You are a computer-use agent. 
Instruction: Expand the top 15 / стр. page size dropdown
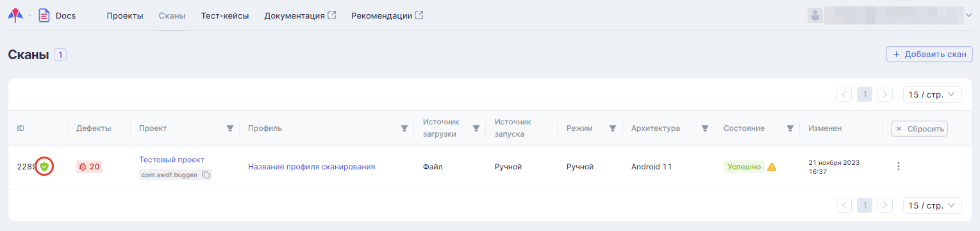[932, 94]
